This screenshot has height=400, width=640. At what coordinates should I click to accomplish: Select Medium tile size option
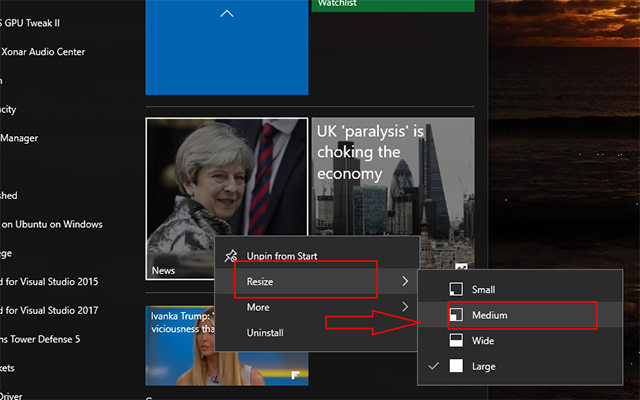[x=520, y=315]
